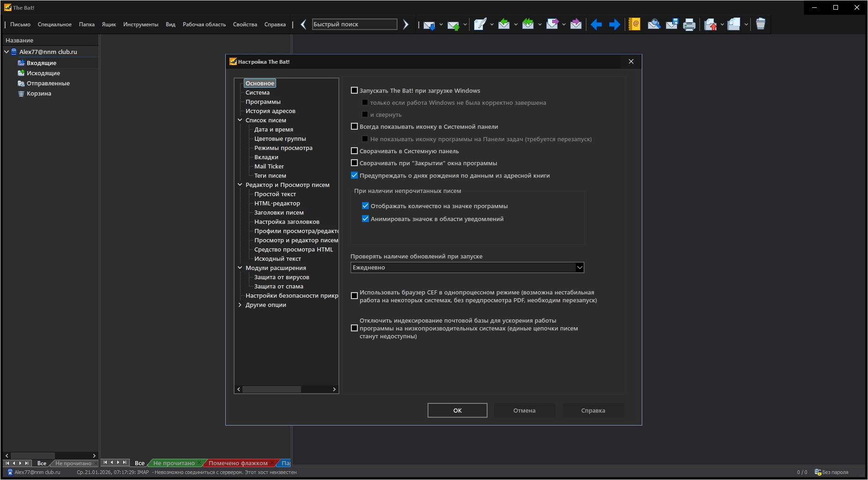Create a new message with the quill icon

pyautogui.click(x=480, y=24)
